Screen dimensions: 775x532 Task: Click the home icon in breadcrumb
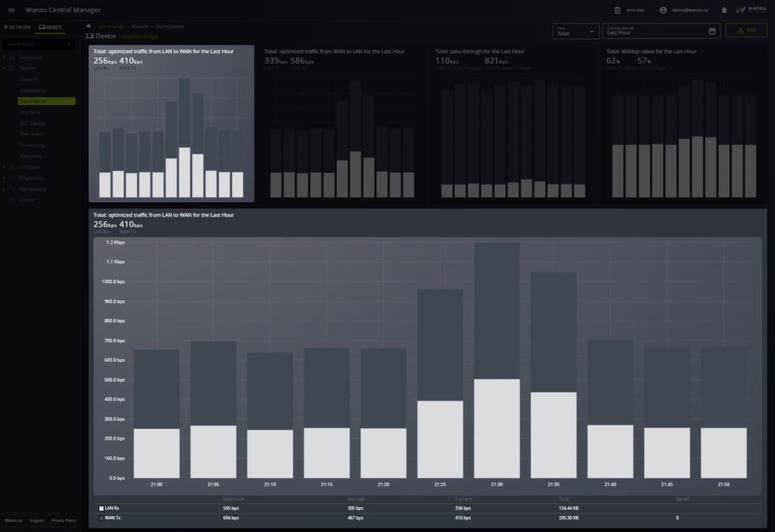click(89, 26)
